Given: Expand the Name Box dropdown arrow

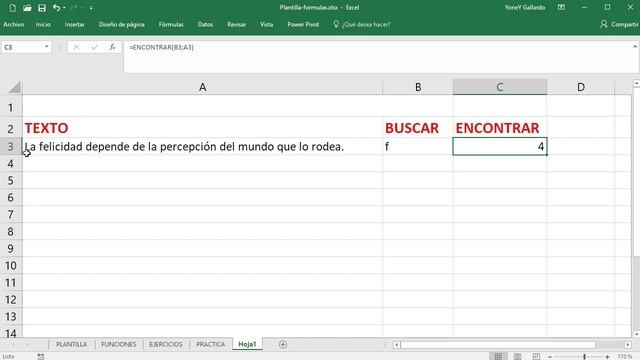Looking at the screenshot, I should coord(47,47).
